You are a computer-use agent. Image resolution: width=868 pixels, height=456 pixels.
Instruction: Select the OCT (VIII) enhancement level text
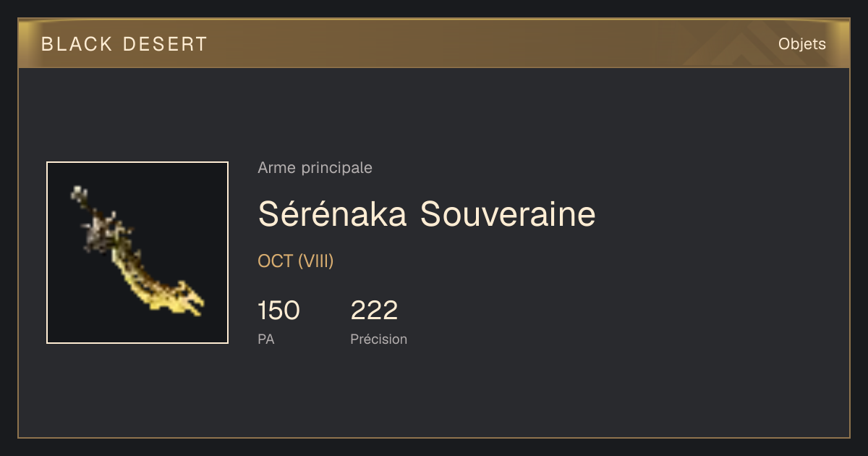pyautogui.click(x=296, y=261)
